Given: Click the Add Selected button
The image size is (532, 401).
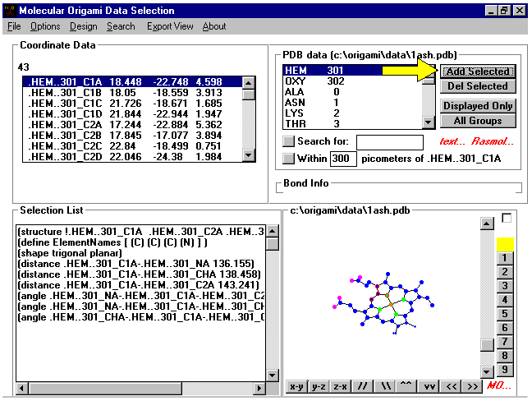Looking at the screenshot, I should (x=478, y=71).
